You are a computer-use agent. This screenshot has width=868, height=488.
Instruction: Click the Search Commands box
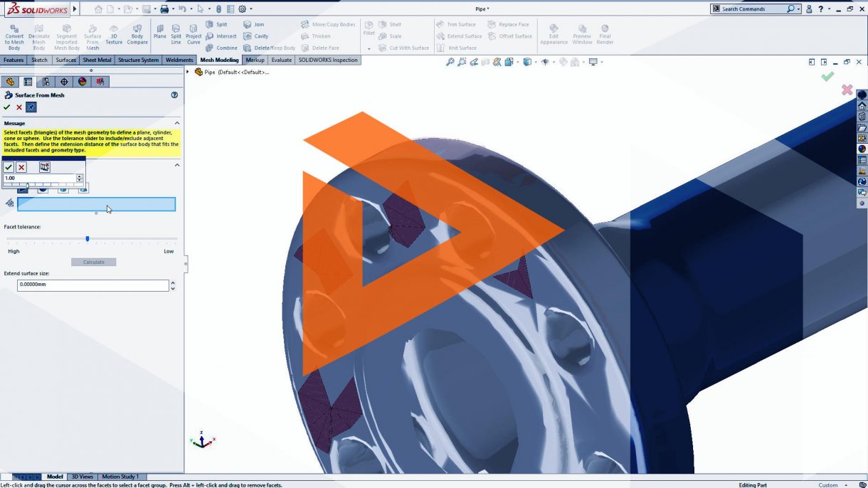click(755, 9)
